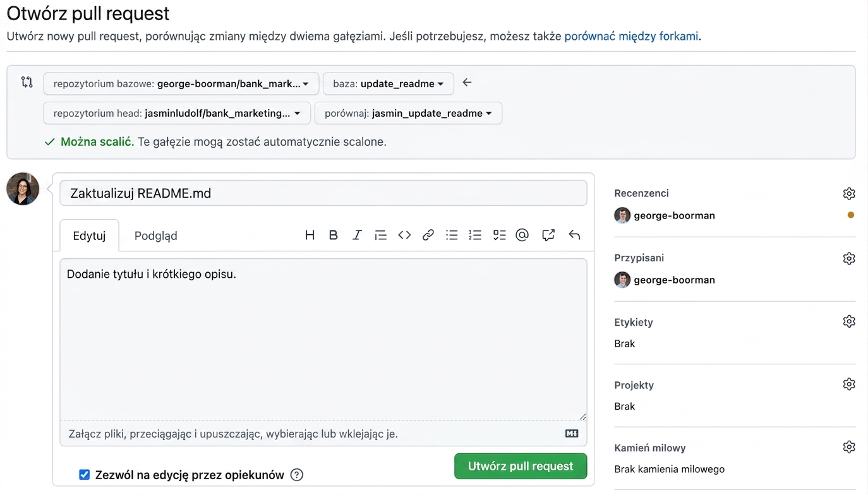868x495 pixels.
Task: Open the Przypisani gear settings
Action: [x=849, y=258]
